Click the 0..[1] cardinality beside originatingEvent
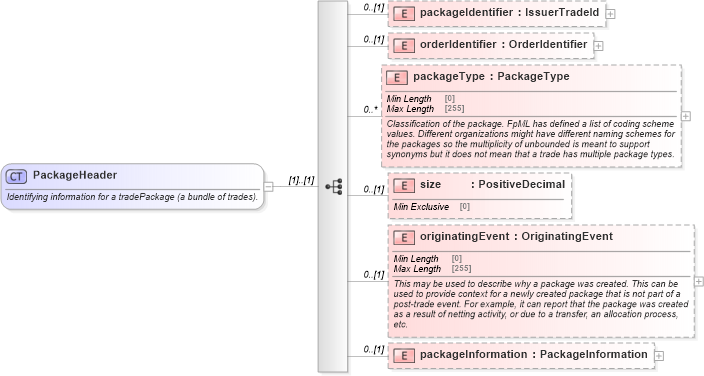704x376 pixels. click(x=374, y=274)
